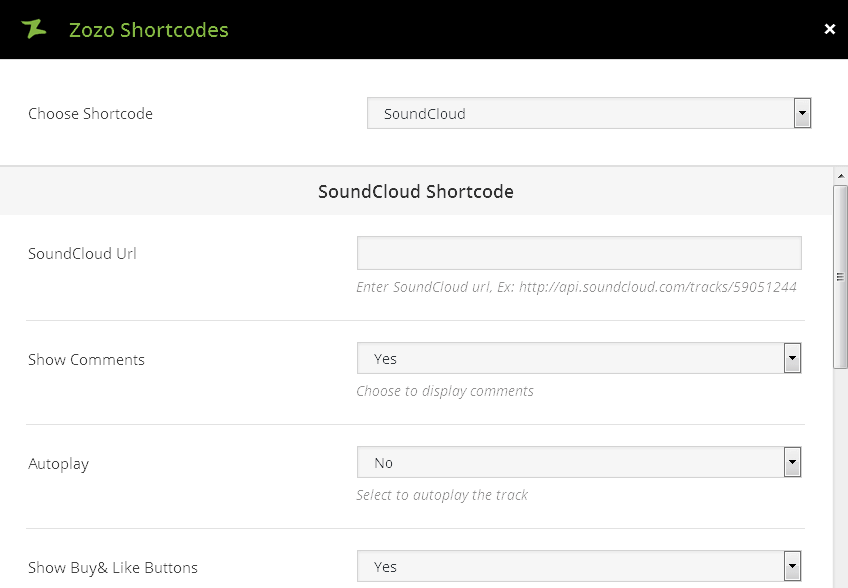Image resolution: width=848 pixels, height=588 pixels.
Task: Click the scrollbar up arrow
Action: (x=840, y=176)
